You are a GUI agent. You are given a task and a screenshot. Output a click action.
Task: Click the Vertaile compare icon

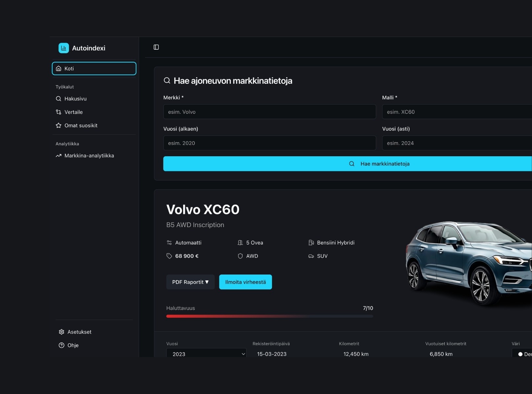pos(58,112)
